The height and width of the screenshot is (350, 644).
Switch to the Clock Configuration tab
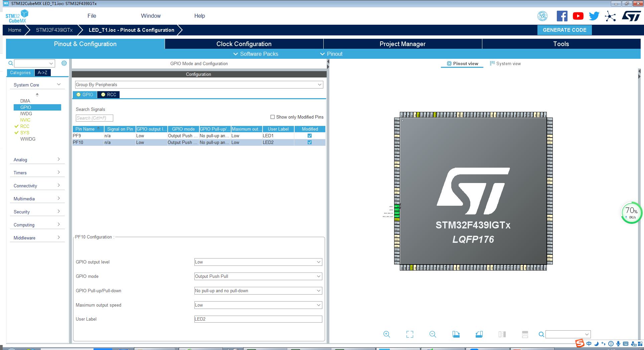coord(244,44)
